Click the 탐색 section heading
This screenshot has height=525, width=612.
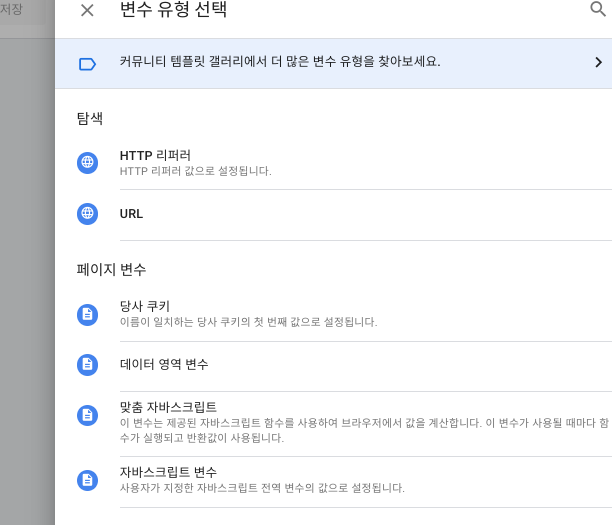tap(90, 119)
